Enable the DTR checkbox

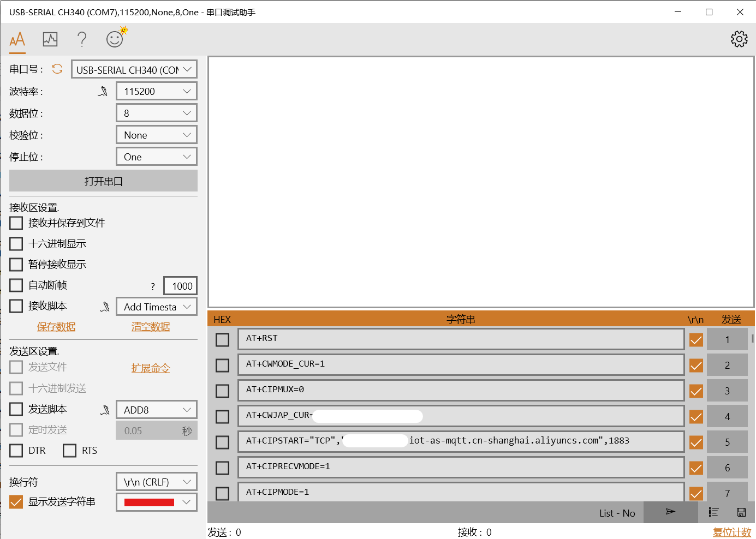point(16,450)
